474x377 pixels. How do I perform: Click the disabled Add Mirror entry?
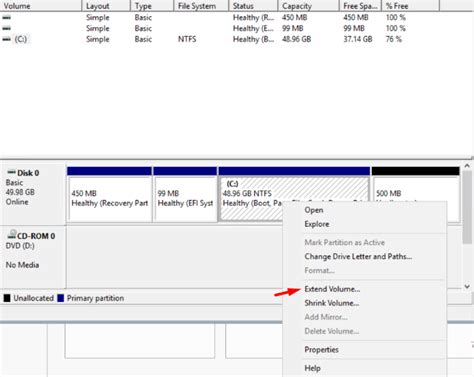(326, 317)
